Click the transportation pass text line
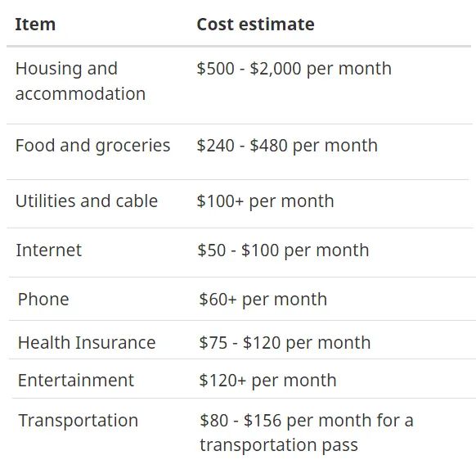The height and width of the screenshot is (469, 476). (279, 445)
